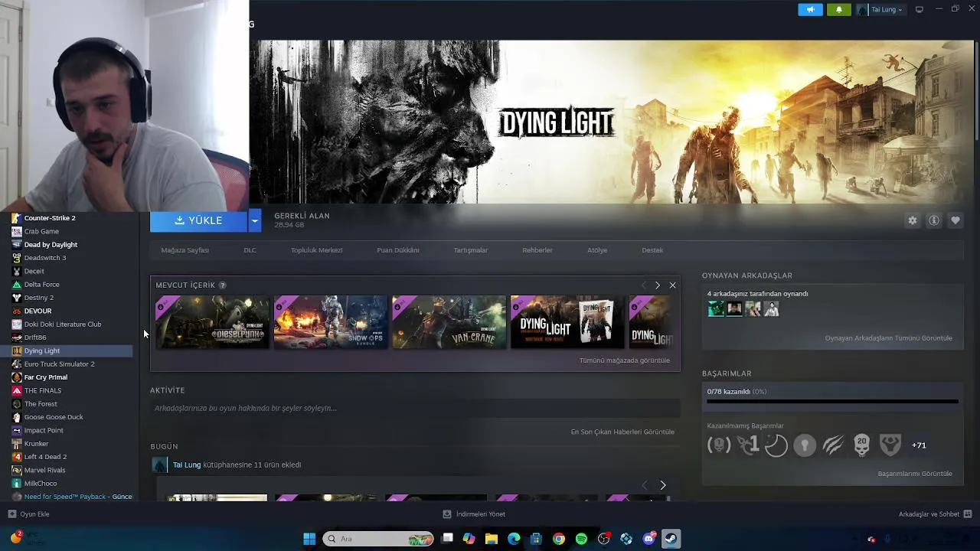Open the Rehberler tab
The height and width of the screenshot is (551, 980).
click(537, 250)
